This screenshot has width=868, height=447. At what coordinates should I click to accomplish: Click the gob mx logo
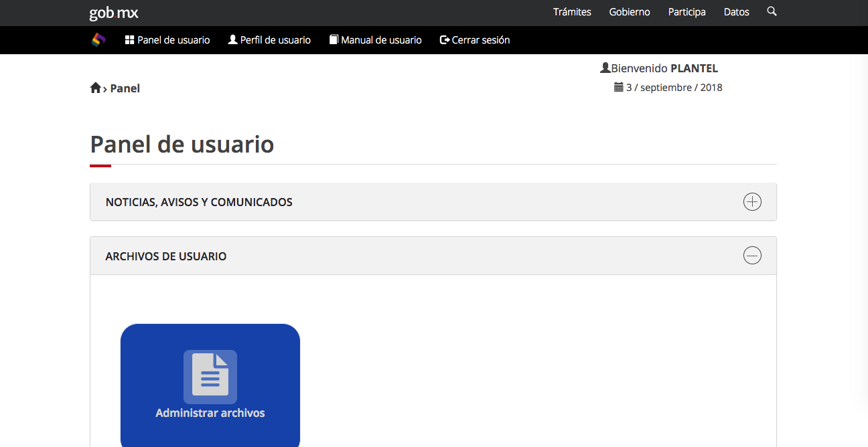(114, 13)
